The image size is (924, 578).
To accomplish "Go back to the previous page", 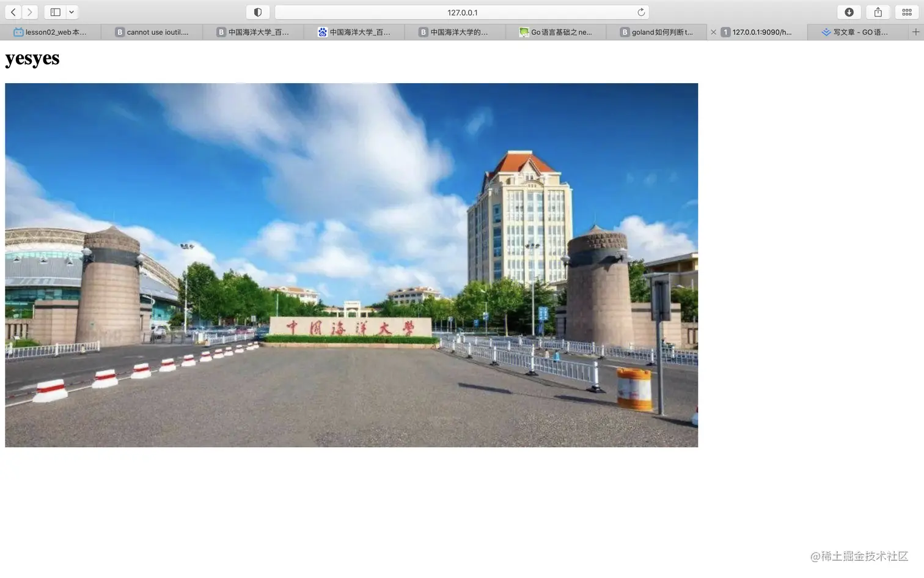I will [x=13, y=12].
